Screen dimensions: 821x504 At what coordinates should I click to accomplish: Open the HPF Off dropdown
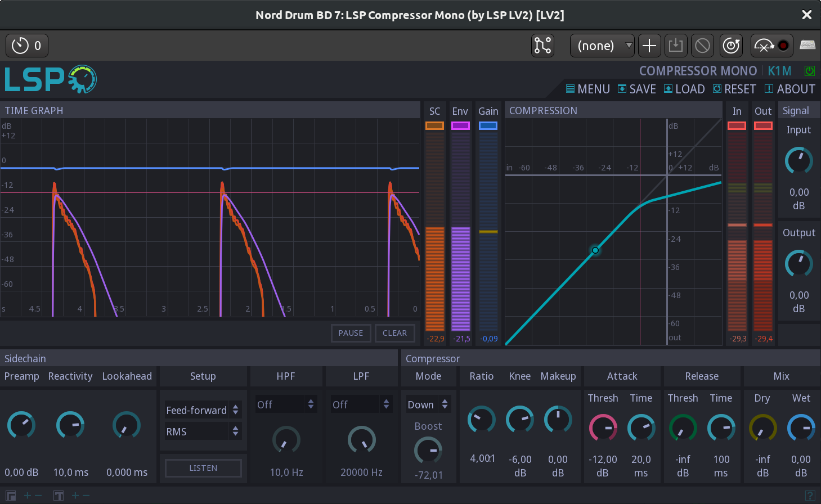[286, 404]
